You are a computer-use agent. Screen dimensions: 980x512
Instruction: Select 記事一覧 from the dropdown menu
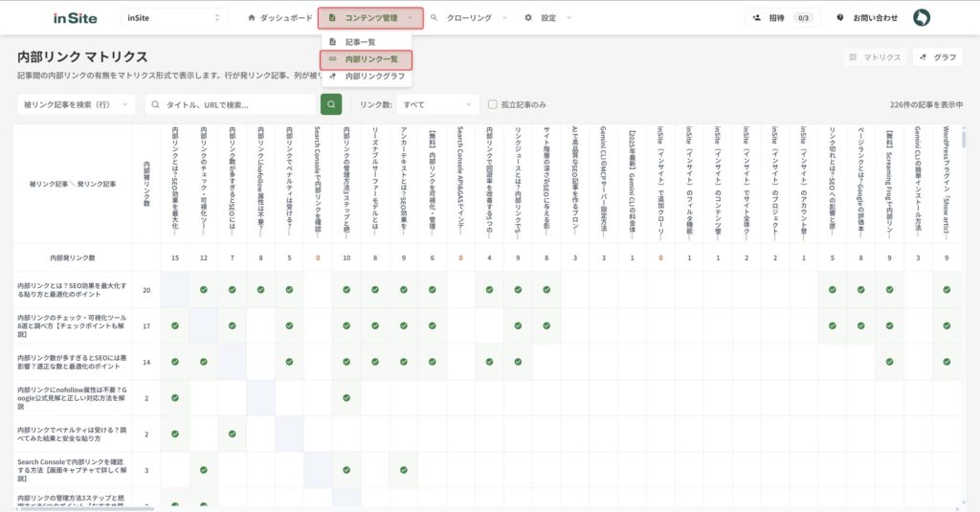click(360, 42)
